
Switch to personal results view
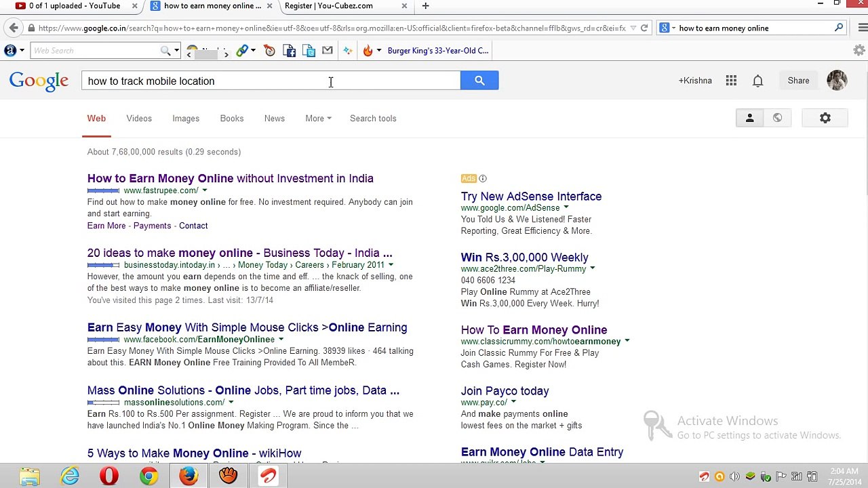749,118
